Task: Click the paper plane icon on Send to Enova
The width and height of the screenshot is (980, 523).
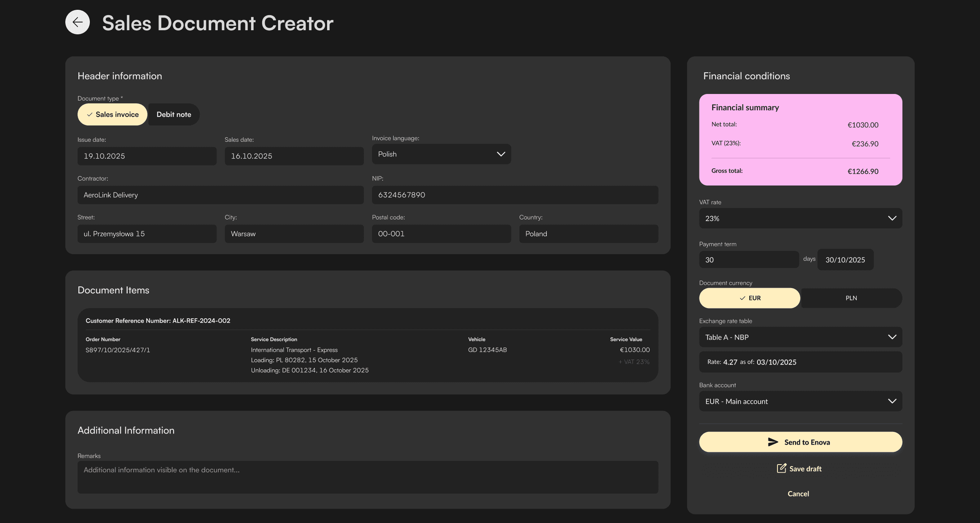Action: tap(773, 442)
